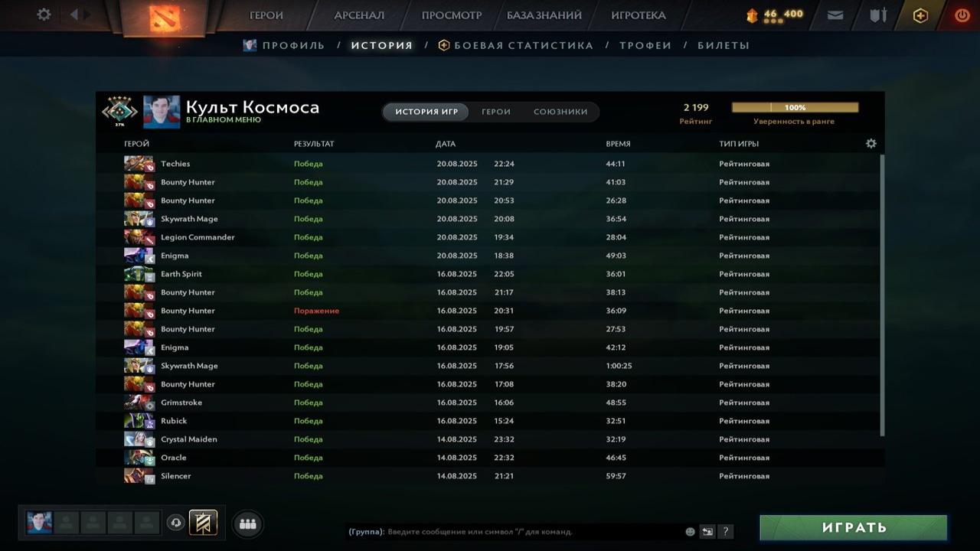Open the shards balance 46 400
This screenshot has width=980, height=551.
pyautogui.click(x=775, y=15)
